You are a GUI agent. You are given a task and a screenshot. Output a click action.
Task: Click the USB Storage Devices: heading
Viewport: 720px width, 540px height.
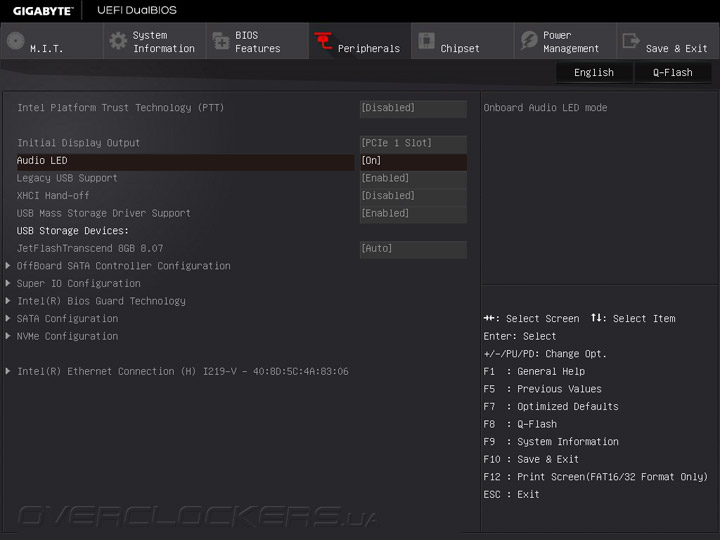coord(73,231)
